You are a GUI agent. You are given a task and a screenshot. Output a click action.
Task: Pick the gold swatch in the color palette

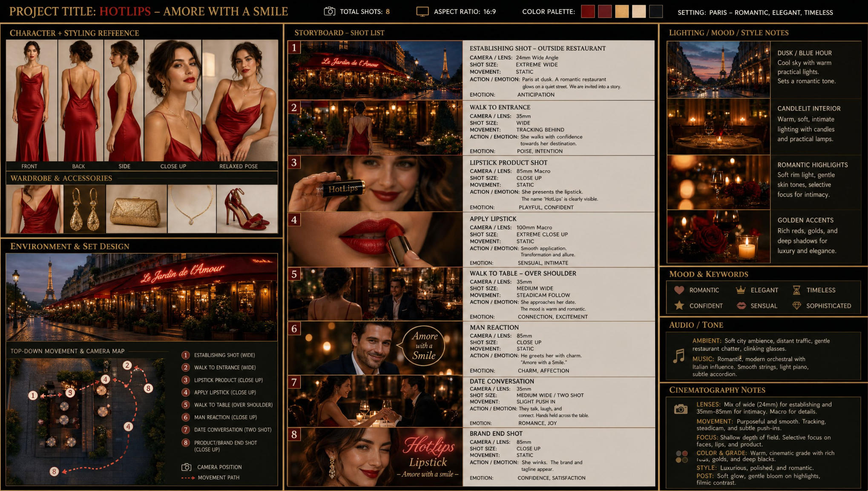622,11
